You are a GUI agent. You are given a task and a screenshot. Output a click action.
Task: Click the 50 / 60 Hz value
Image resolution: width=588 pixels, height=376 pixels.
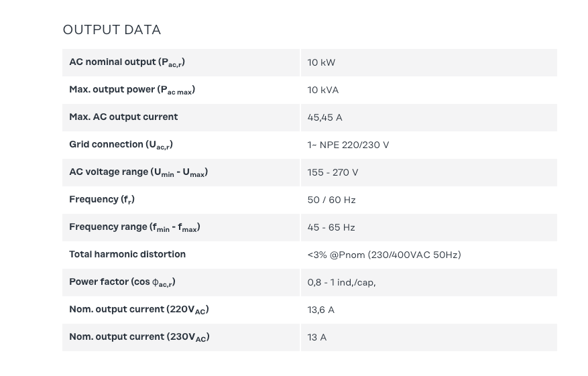point(331,200)
